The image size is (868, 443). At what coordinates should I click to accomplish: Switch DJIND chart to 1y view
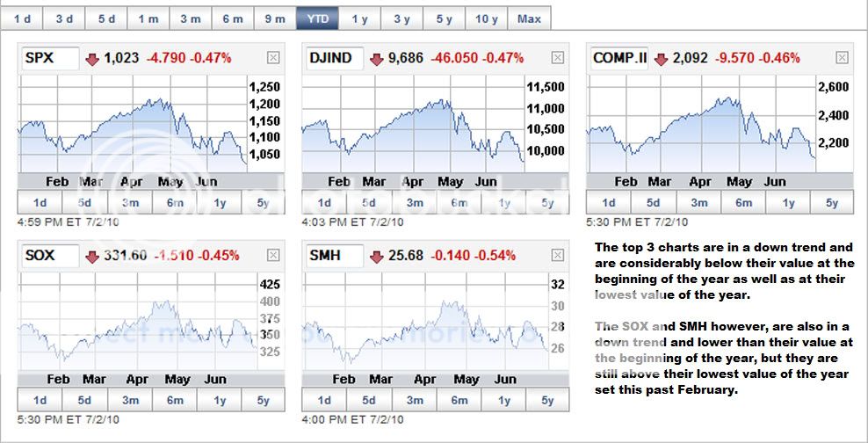(504, 203)
